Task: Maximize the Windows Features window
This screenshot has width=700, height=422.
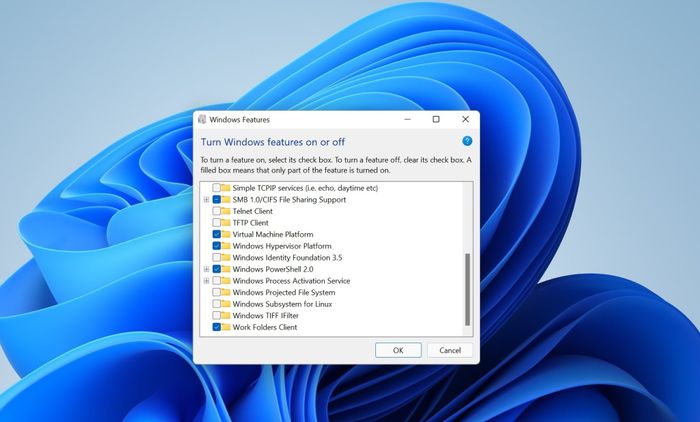Action: pyautogui.click(x=436, y=119)
